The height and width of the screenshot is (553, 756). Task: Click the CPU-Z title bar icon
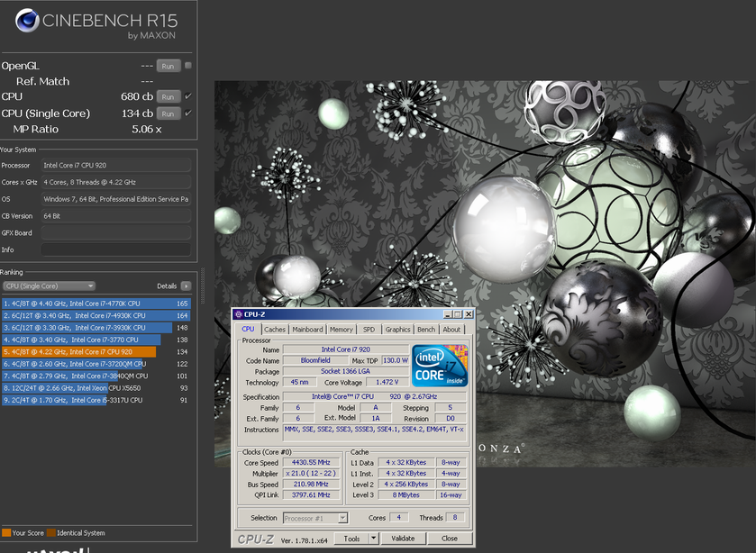coord(238,314)
